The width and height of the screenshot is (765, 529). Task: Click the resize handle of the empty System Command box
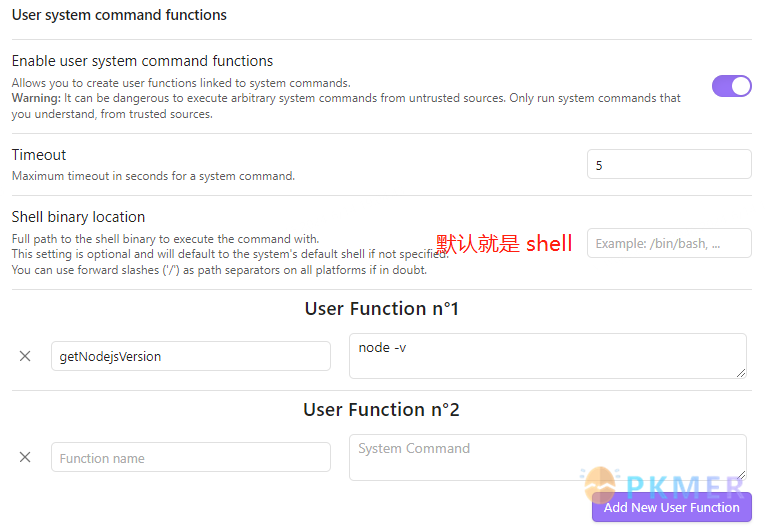[x=741, y=474]
